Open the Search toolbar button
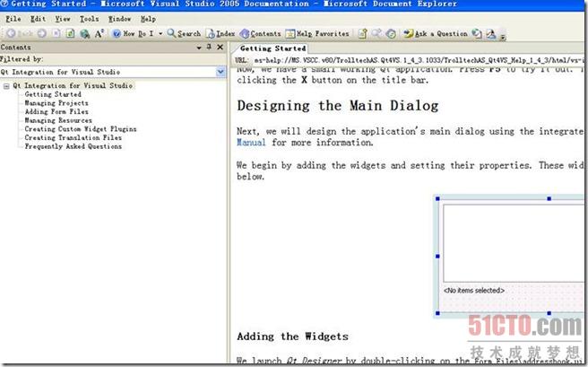The width and height of the screenshot is (588, 367). [184, 33]
